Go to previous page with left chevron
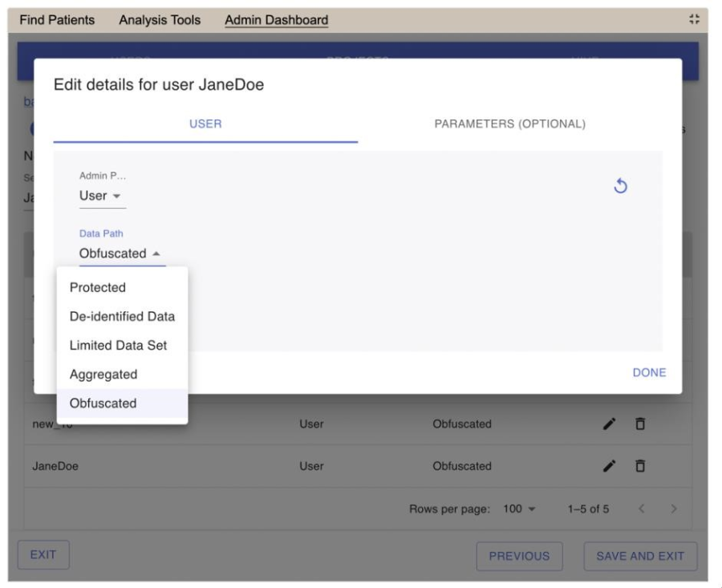 coord(643,509)
